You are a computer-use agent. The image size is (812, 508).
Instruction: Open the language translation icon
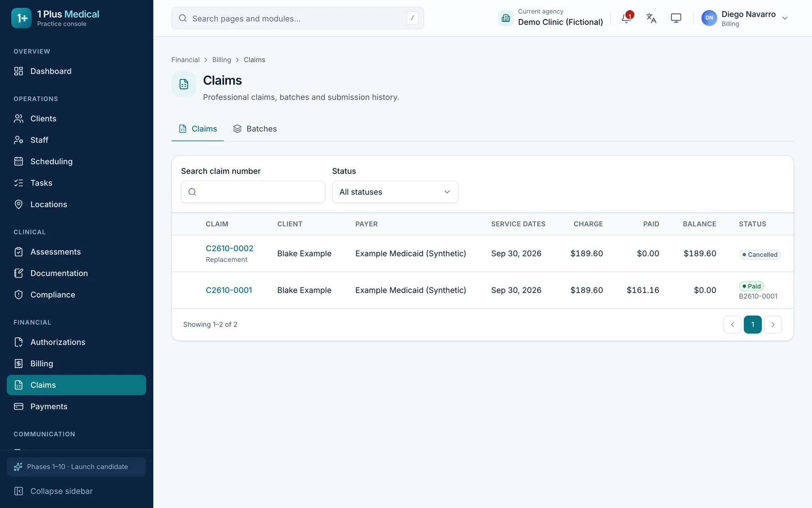tap(651, 18)
